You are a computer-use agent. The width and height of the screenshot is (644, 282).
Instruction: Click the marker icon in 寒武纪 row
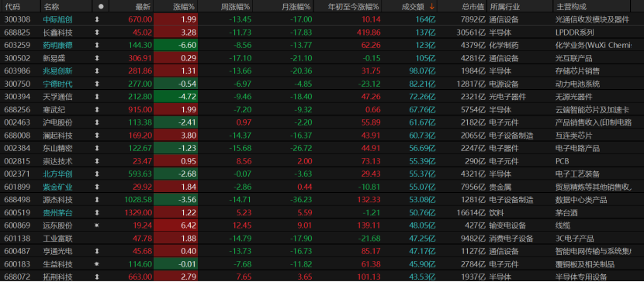point(97,109)
